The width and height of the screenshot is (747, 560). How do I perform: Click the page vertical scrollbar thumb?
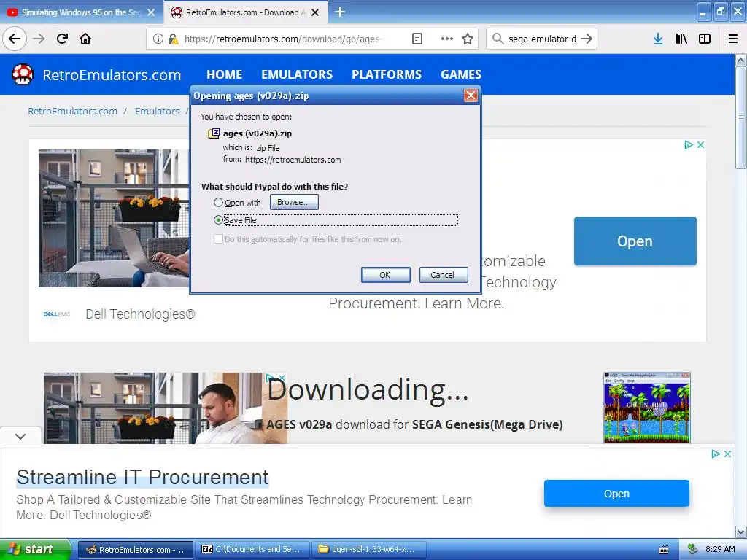[x=741, y=117]
